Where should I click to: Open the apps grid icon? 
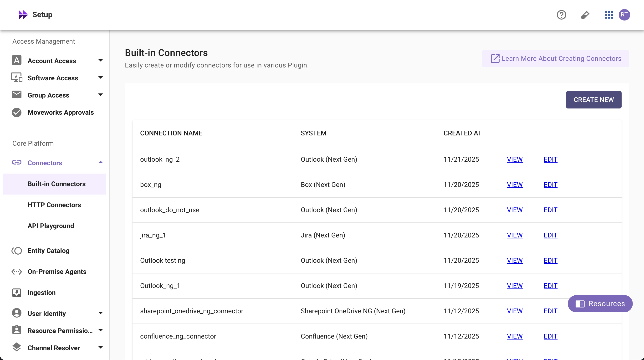609,15
